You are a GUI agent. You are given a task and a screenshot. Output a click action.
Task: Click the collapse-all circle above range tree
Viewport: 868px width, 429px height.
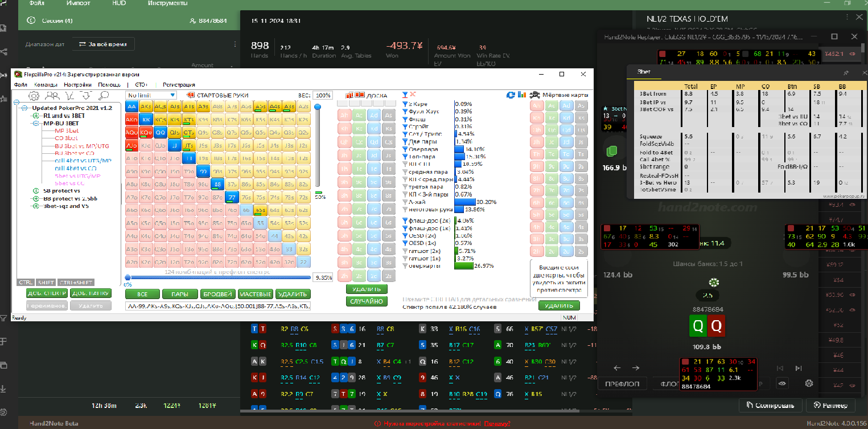point(17,101)
